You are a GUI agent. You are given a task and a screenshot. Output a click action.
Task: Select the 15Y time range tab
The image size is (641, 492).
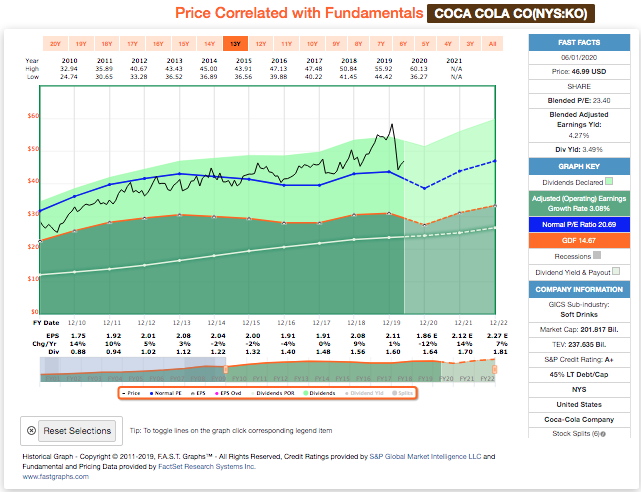click(x=184, y=44)
